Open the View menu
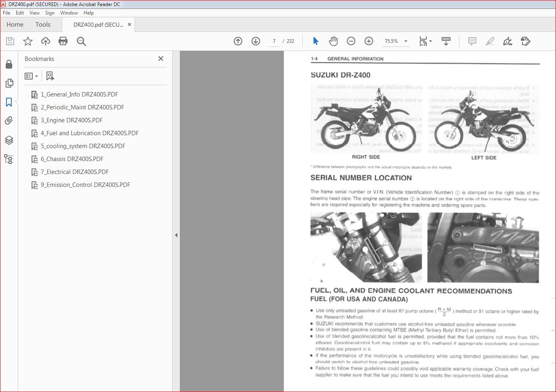The image size is (556, 392). click(34, 13)
